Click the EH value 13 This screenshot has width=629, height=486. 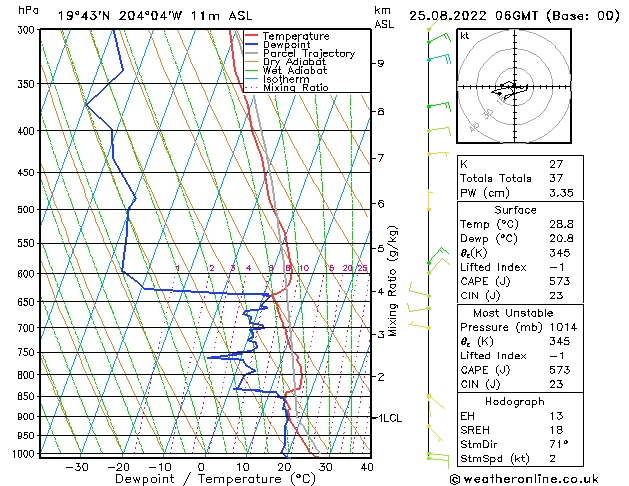(556, 416)
